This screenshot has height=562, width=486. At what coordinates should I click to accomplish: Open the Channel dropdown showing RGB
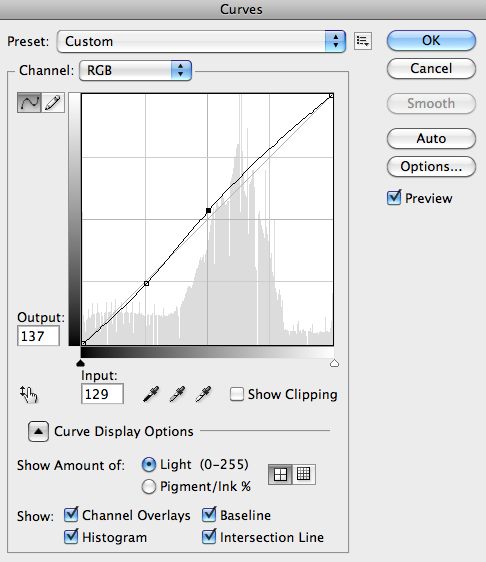pos(135,70)
